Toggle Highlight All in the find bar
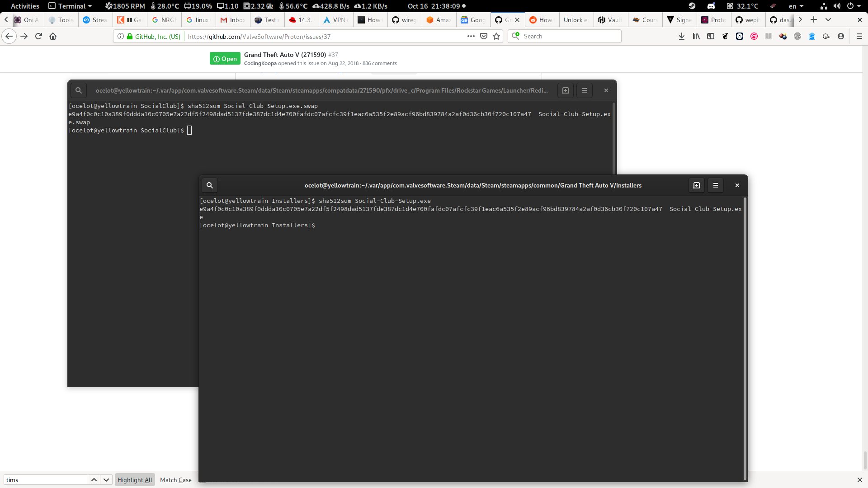868x488 pixels. (x=135, y=480)
